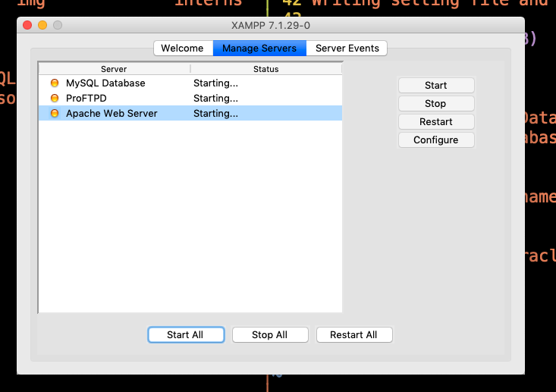This screenshot has height=392, width=556.
Task: Click Apache Web Server's Starting... status
Action: 215,114
